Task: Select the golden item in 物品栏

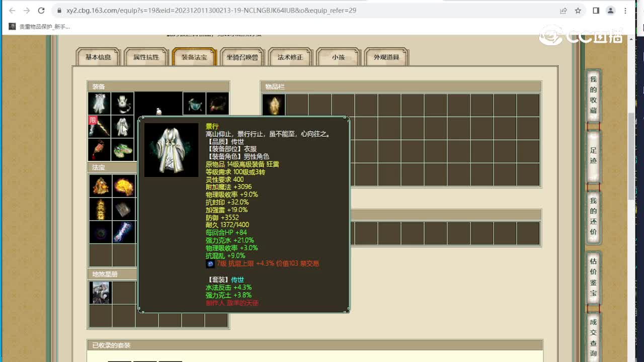Action: tap(274, 105)
